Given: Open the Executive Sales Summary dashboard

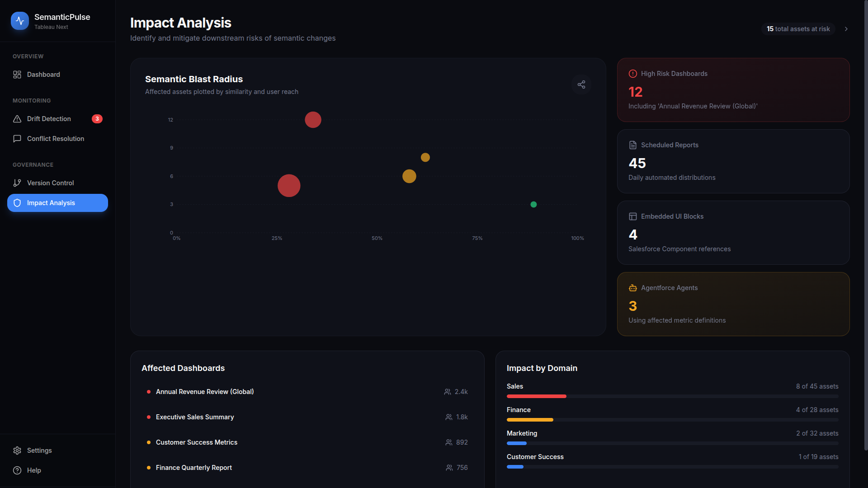Looking at the screenshot, I should point(195,417).
